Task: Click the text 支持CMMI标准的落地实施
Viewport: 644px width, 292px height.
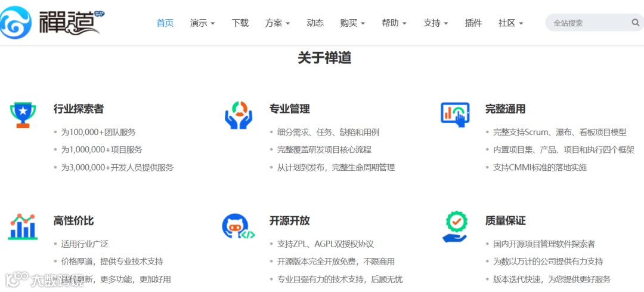Action: click(540, 168)
